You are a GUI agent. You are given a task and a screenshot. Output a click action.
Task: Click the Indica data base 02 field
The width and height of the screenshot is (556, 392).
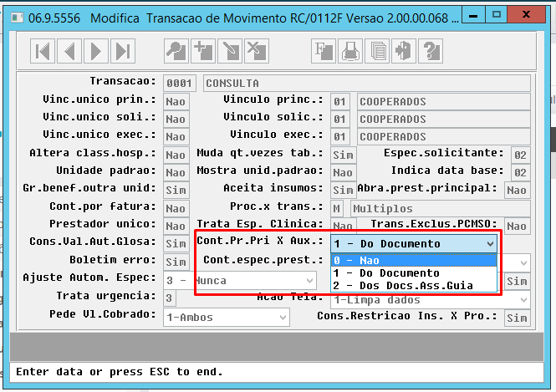[521, 173]
